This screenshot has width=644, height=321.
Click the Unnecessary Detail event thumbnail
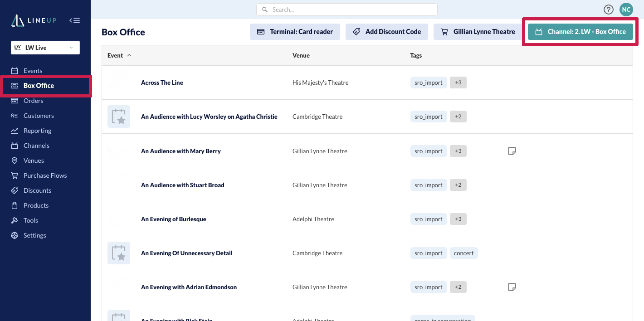pos(119,253)
